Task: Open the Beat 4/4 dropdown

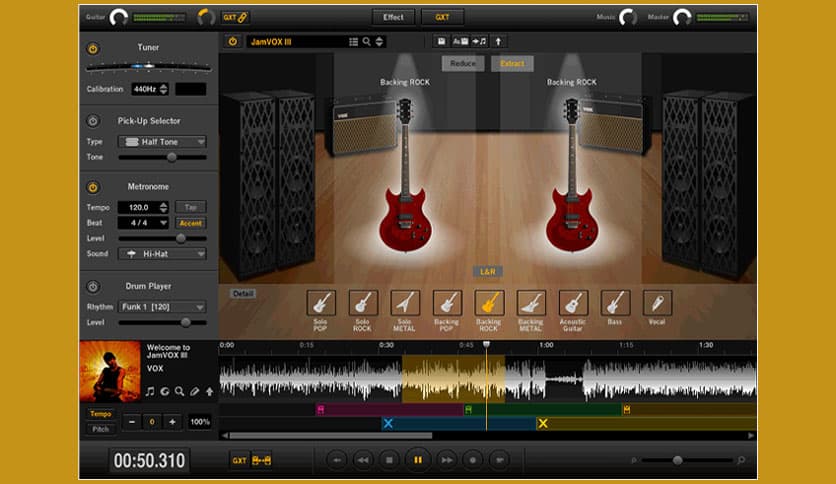Action: point(143,223)
